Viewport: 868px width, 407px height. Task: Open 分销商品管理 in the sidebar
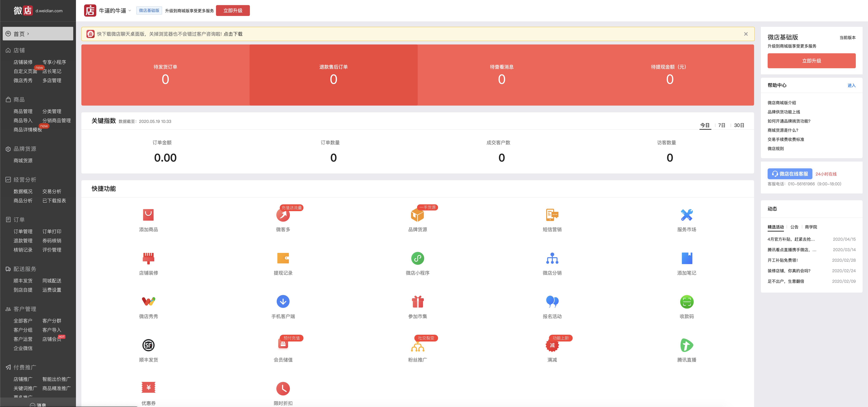(x=56, y=121)
